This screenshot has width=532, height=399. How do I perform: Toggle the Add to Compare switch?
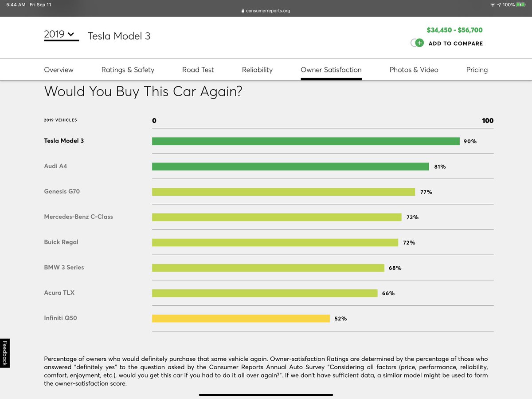click(x=417, y=43)
